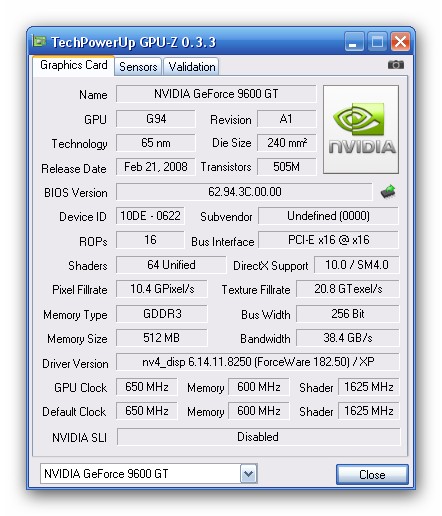Click the DirectX Support field 10.0 / SM4.0

[357, 265]
